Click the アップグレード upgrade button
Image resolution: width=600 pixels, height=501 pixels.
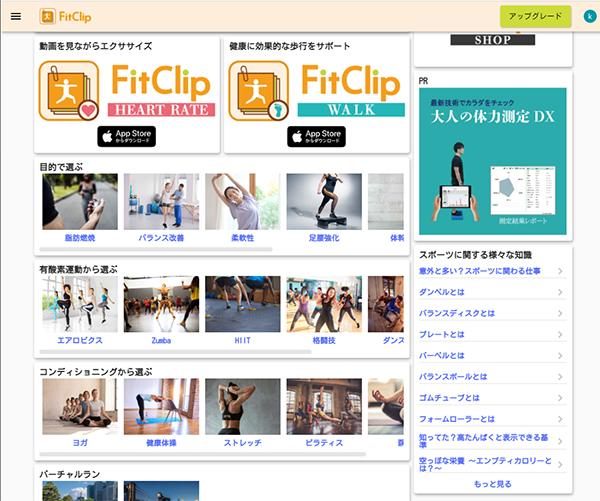pyautogui.click(x=535, y=16)
